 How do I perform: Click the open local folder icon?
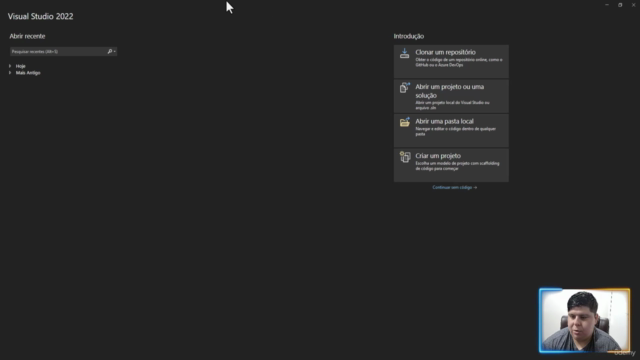[x=404, y=122]
